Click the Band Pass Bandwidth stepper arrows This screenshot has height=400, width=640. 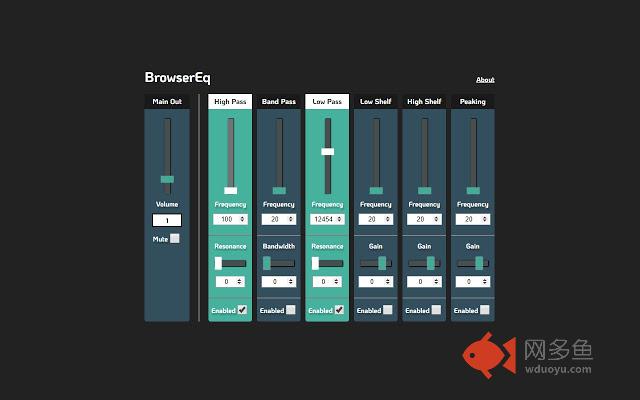[x=291, y=282]
